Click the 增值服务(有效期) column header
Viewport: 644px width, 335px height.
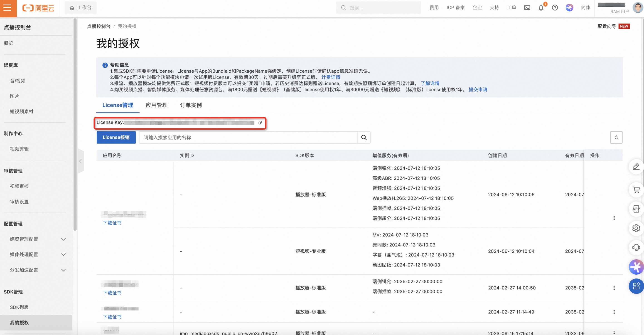tap(391, 155)
